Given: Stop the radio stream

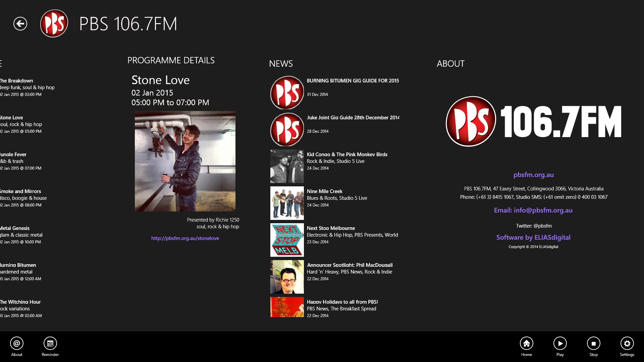Looking at the screenshot, I should pyautogui.click(x=594, y=347).
